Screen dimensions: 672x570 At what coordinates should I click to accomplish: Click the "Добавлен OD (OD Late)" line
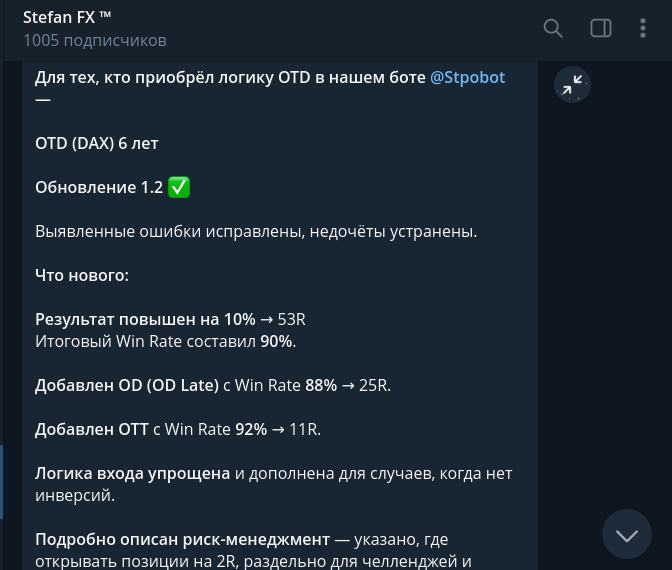tap(127, 385)
